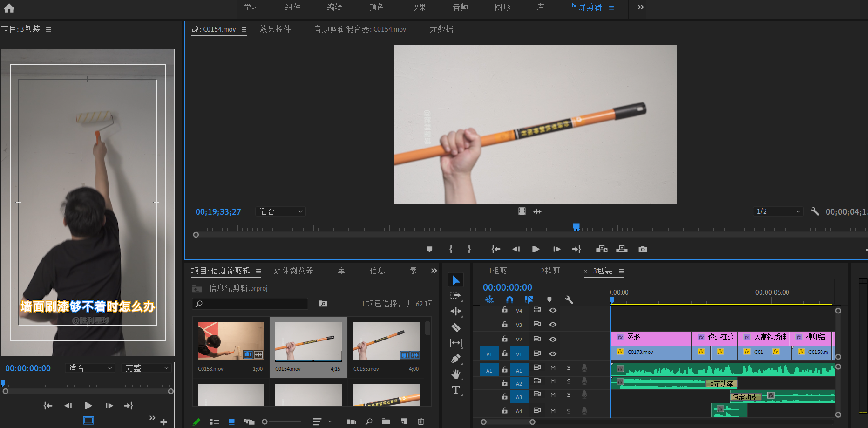Click the trash icon in the project panel
Screen dimensions: 868x428
point(421,421)
